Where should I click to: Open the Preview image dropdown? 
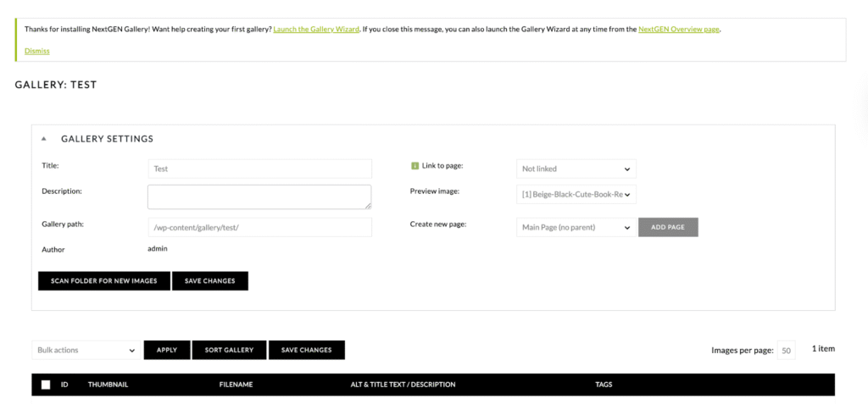[x=576, y=195]
